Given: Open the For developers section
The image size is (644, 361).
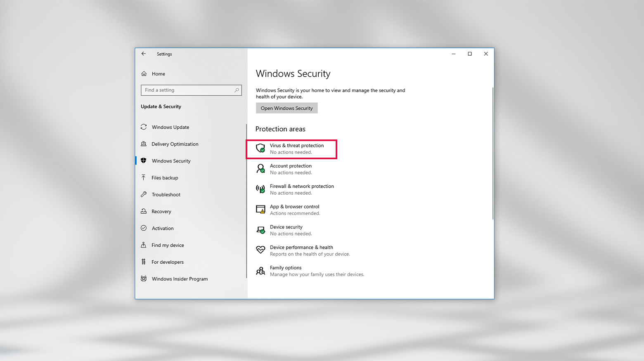Looking at the screenshot, I should tap(167, 262).
